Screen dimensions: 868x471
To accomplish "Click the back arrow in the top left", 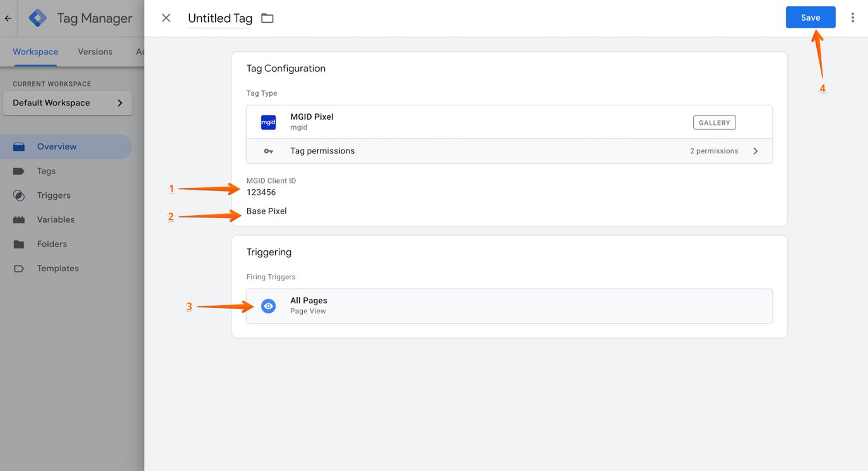I will pyautogui.click(x=8, y=18).
